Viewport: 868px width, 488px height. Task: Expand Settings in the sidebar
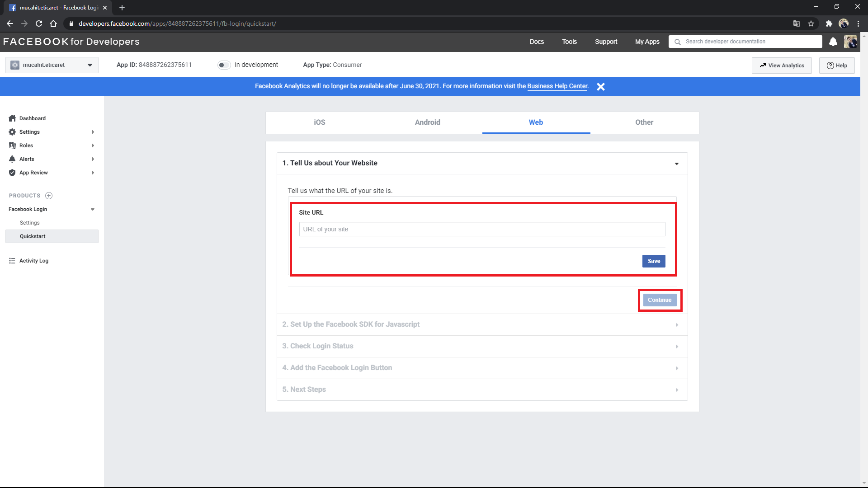coord(52,132)
